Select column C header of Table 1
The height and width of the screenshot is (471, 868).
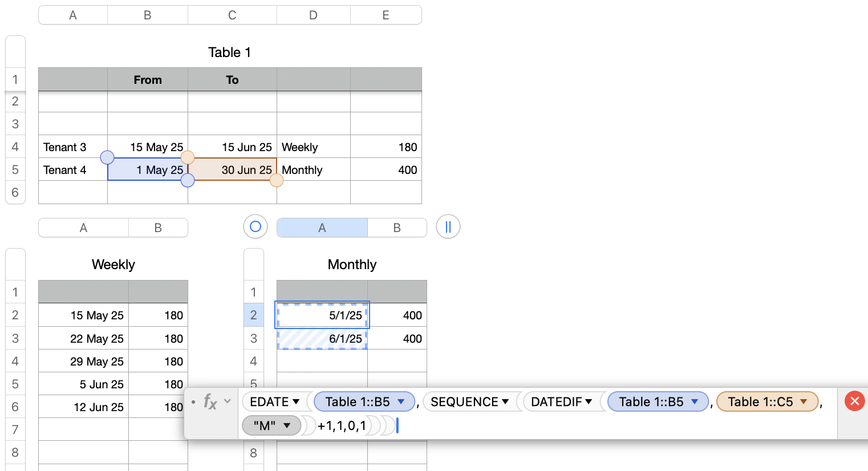[232, 15]
